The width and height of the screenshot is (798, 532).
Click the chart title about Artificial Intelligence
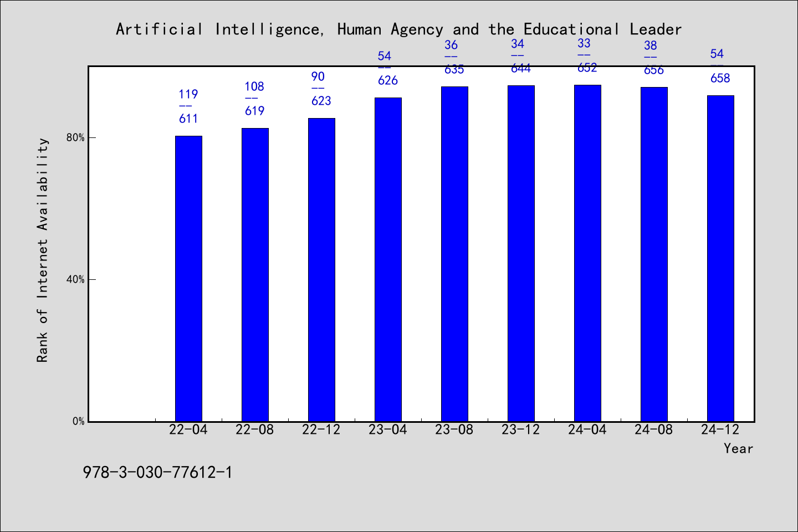tap(398, 29)
